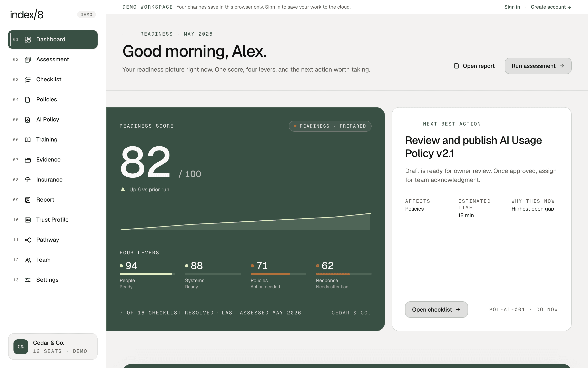588x368 pixels.
Task: Select Training in the sidebar
Action: pyautogui.click(x=53, y=140)
